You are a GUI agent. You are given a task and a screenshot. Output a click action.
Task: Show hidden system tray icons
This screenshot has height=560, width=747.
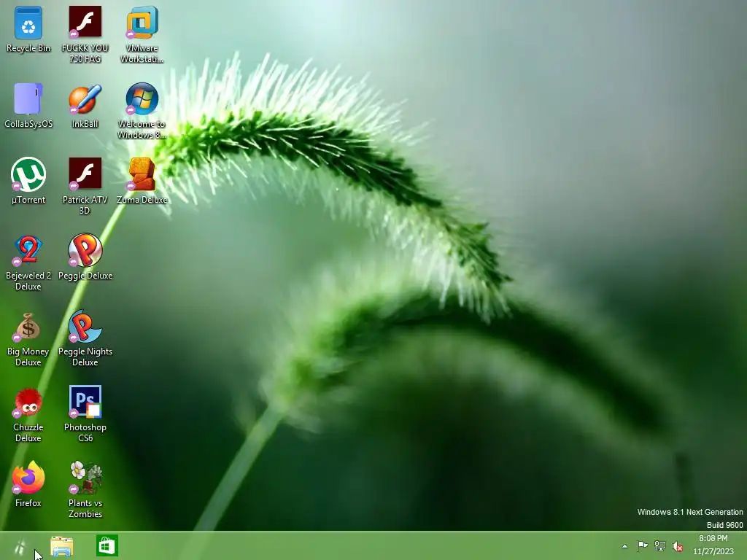pyautogui.click(x=624, y=546)
